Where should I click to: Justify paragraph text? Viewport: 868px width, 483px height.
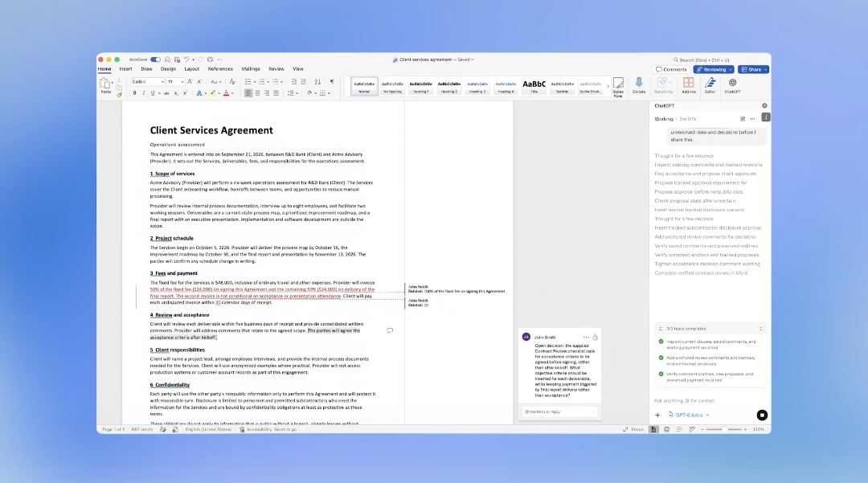click(x=276, y=93)
